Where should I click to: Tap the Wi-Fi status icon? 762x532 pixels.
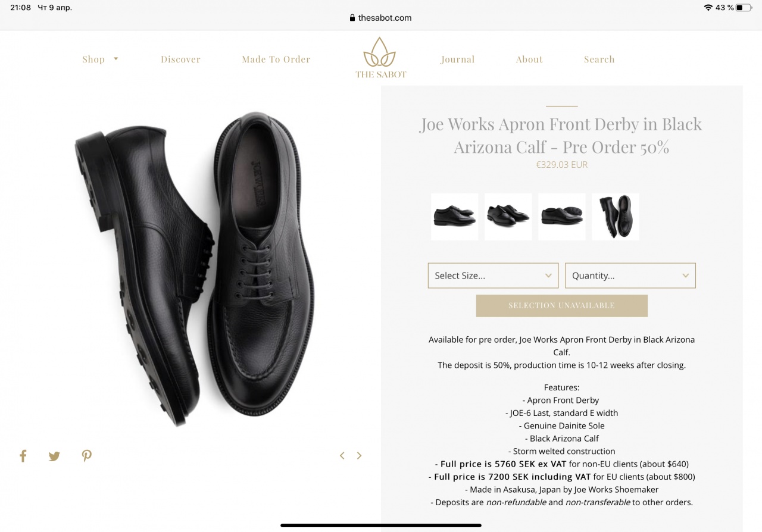708,8
